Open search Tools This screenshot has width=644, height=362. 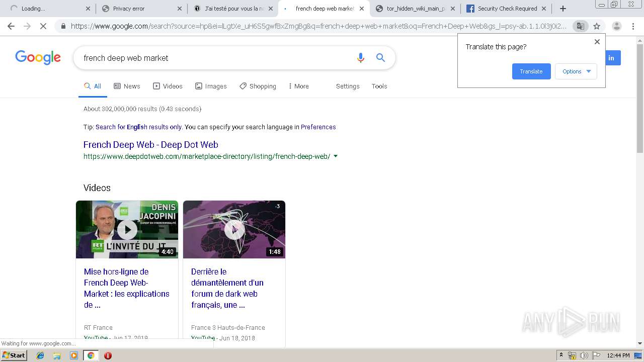pos(379,86)
